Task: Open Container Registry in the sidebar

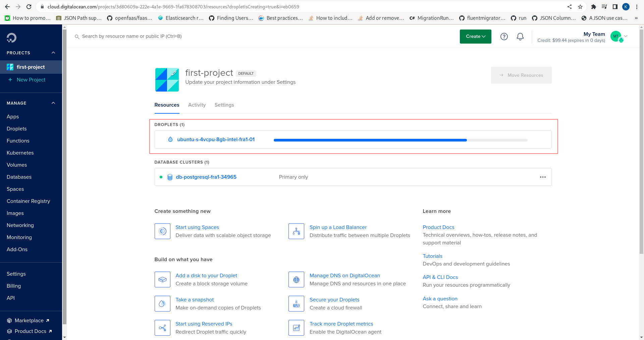Action: pyautogui.click(x=28, y=201)
